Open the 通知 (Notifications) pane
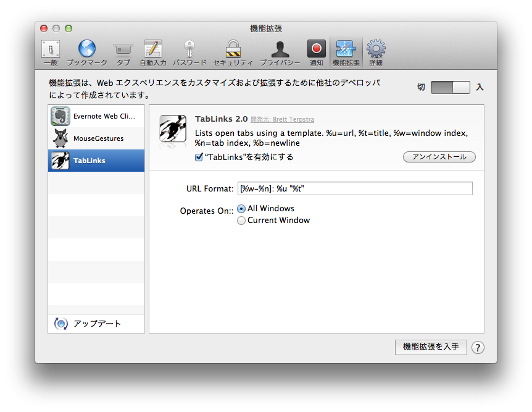The image size is (532, 412). [316, 53]
